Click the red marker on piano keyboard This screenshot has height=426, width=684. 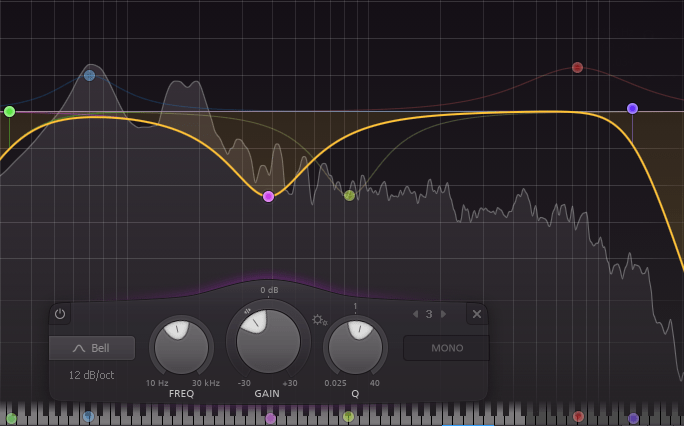click(x=578, y=416)
